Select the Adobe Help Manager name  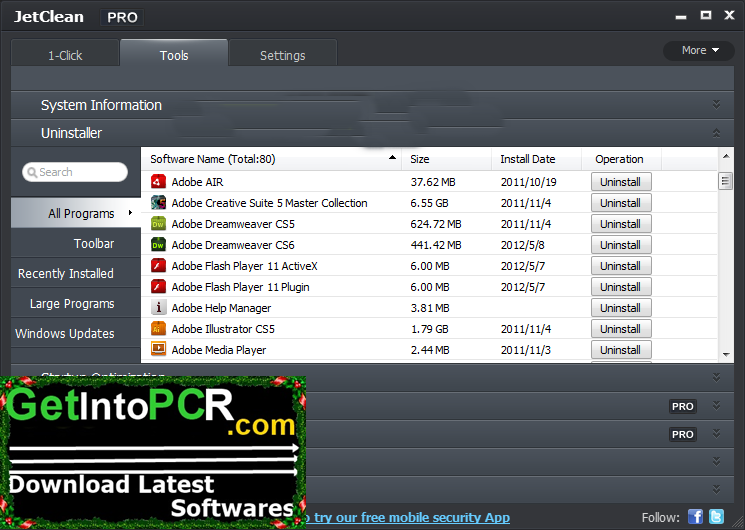click(221, 308)
